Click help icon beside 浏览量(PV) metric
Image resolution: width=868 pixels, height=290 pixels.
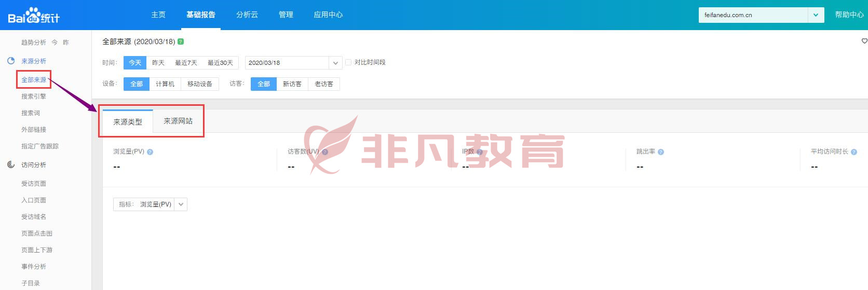[150, 152]
